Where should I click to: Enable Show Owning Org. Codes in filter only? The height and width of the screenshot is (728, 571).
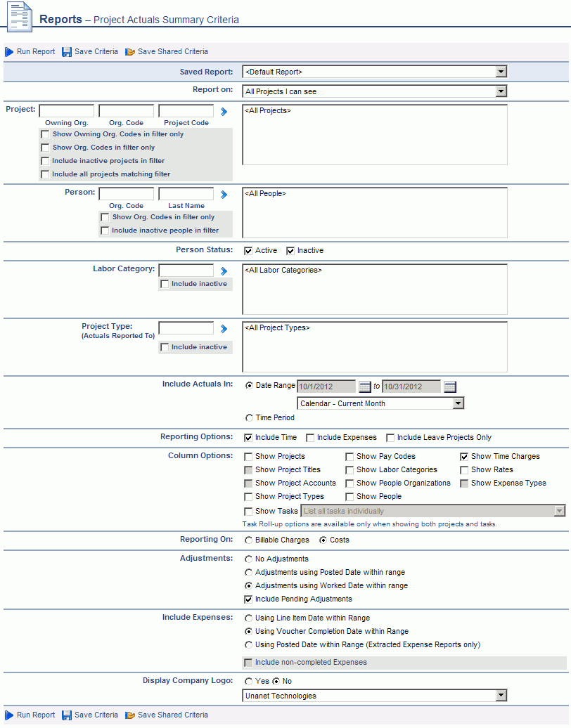45,135
